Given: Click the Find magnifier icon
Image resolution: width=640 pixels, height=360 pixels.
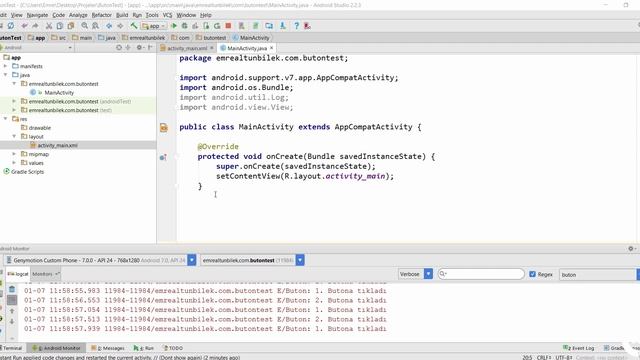Looking at the screenshot, I should point(84,26).
